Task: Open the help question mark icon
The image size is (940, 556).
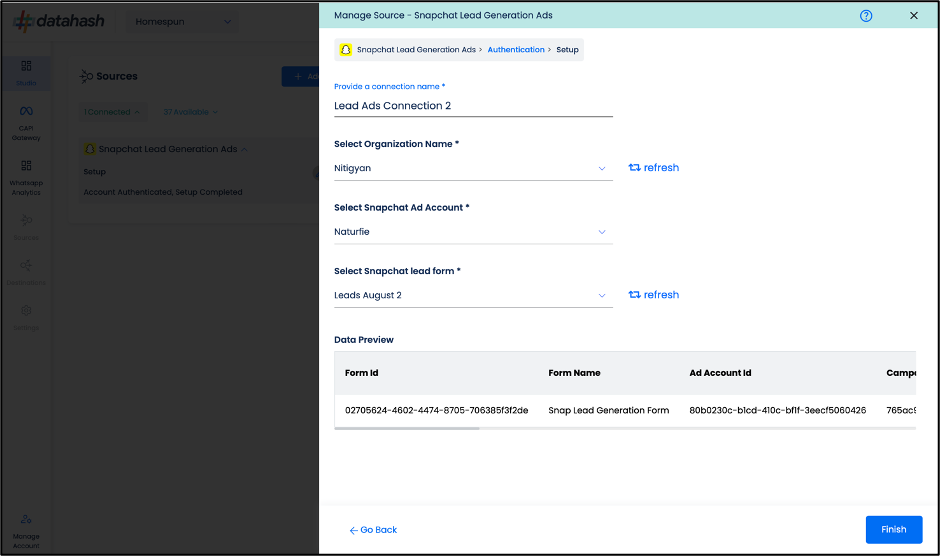Action: [866, 16]
